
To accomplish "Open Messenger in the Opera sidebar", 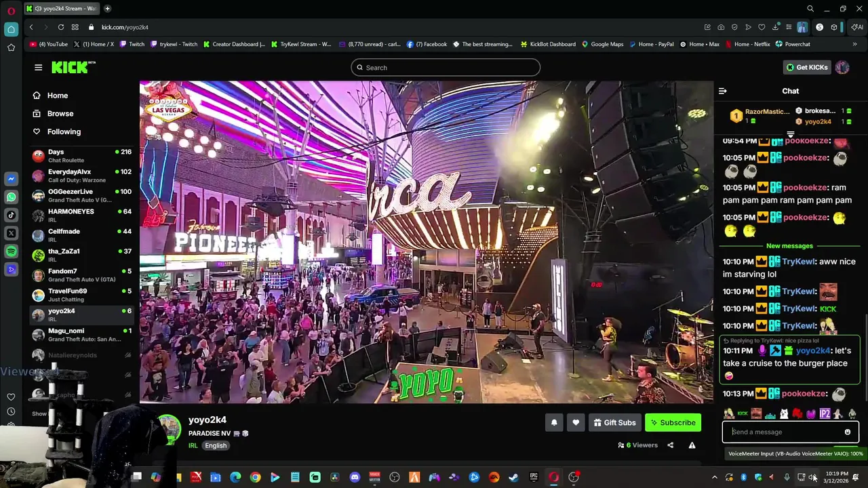I will pyautogui.click(x=11, y=179).
